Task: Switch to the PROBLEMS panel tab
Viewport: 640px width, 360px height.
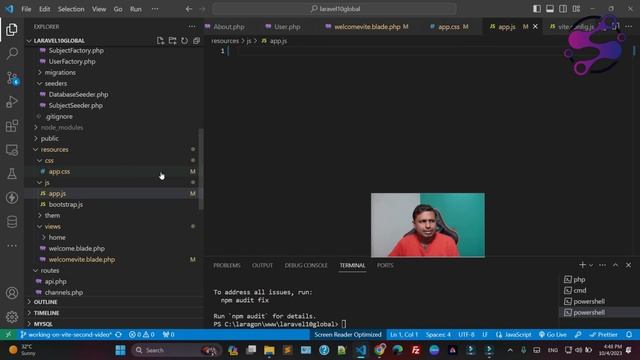Action: [227, 265]
